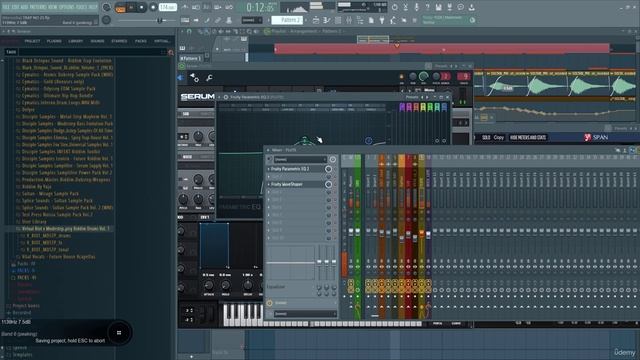Select Riddim By Yaju folder
Screen dimensions: 640x360
coord(36,187)
